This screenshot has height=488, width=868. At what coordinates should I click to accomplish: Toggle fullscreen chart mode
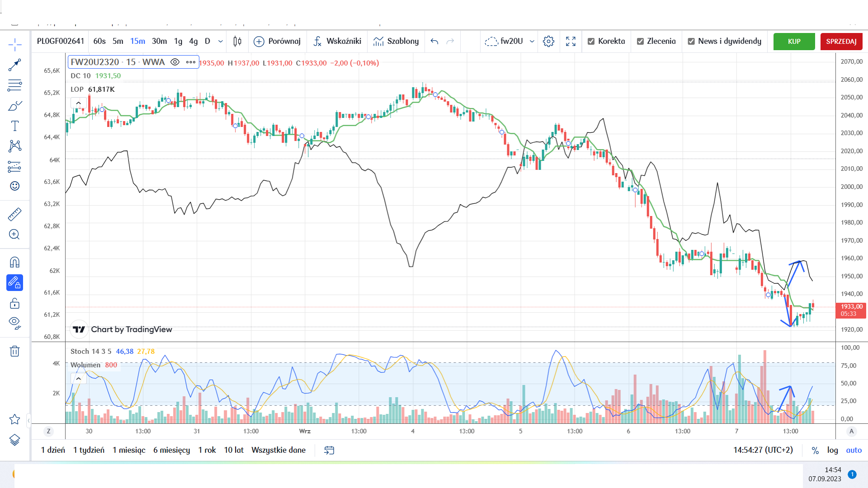pos(571,42)
